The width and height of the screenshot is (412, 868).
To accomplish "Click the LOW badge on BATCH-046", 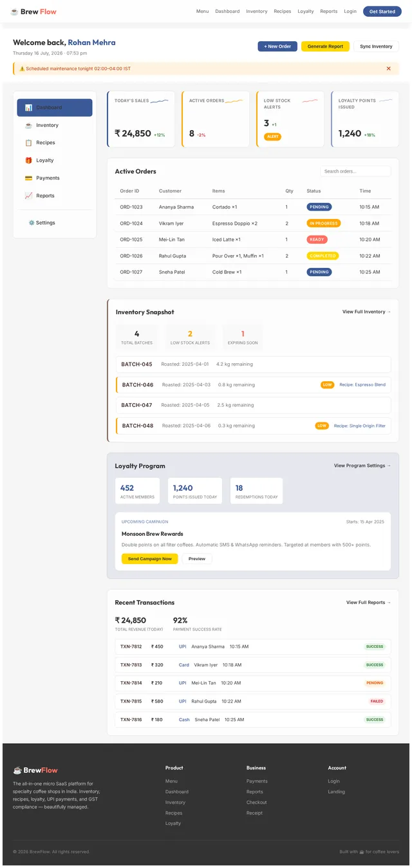I will [x=328, y=385].
